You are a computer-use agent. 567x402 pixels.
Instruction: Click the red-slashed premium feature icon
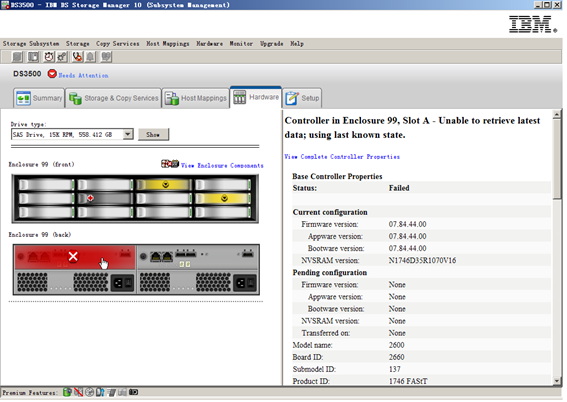(x=78, y=392)
